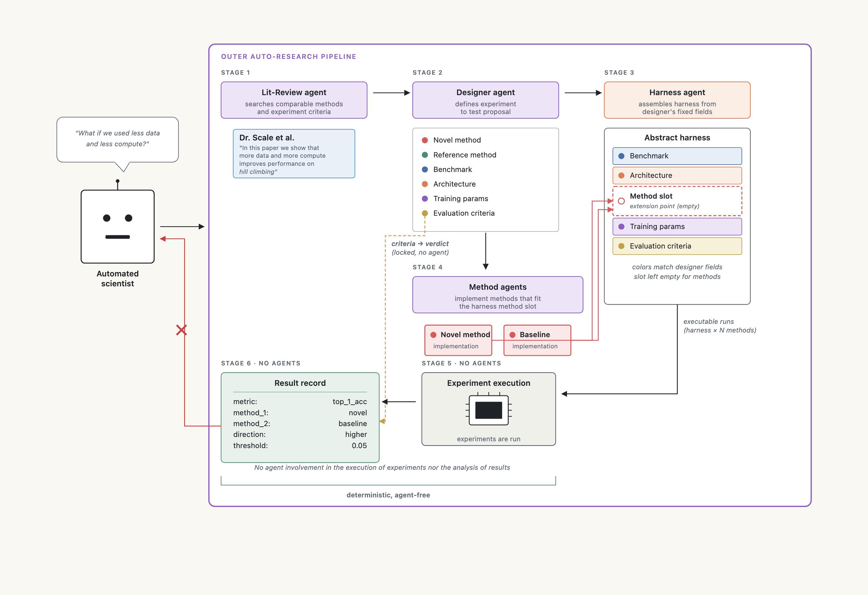The width and height of the screenshot is (868, 595).
Task: Click the purple dot in harness Training params row
Action: coord(621,227)
